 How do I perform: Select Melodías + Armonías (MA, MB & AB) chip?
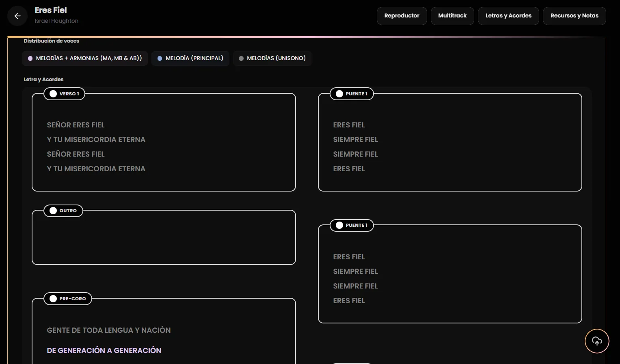click(85, 58)
